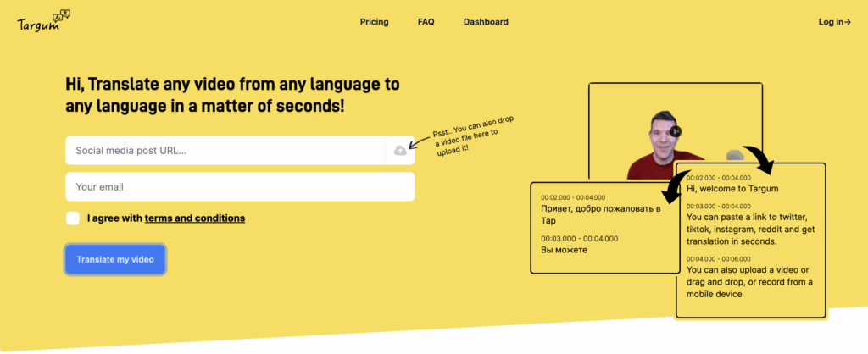Tick the I agree checkbox
This screenshot has height=354, width=868.
(x=73, y=218)
